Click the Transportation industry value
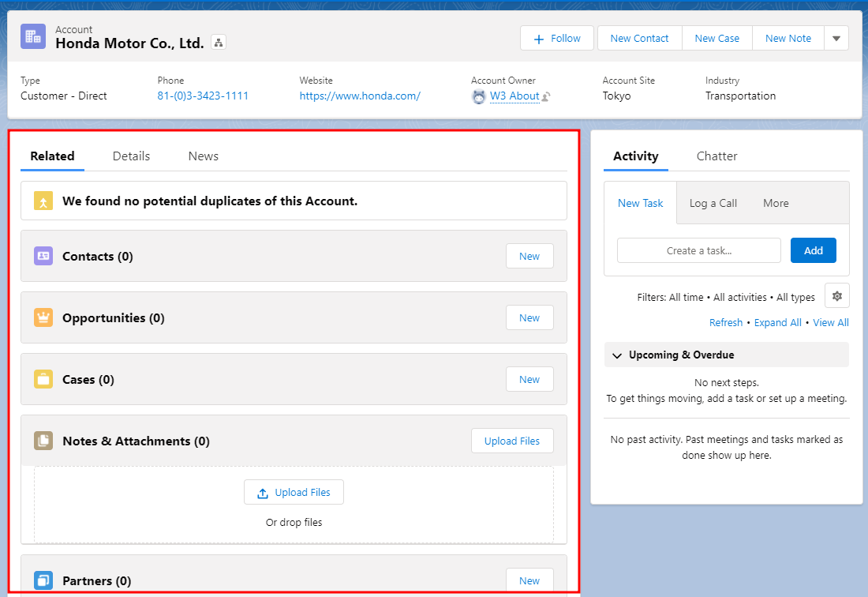Screen dimensions: 868x597 [740, 96]
